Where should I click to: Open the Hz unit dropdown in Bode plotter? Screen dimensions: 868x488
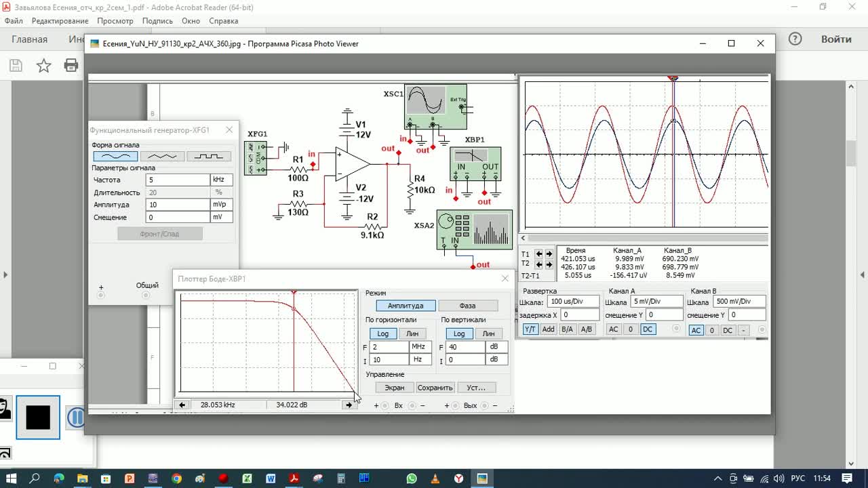point(420,359)
